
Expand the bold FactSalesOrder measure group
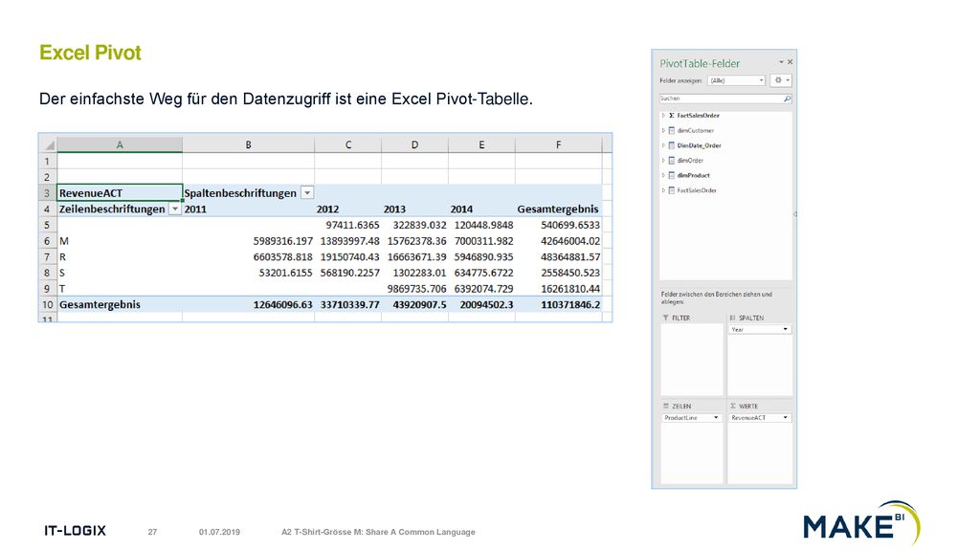point(663,116)
